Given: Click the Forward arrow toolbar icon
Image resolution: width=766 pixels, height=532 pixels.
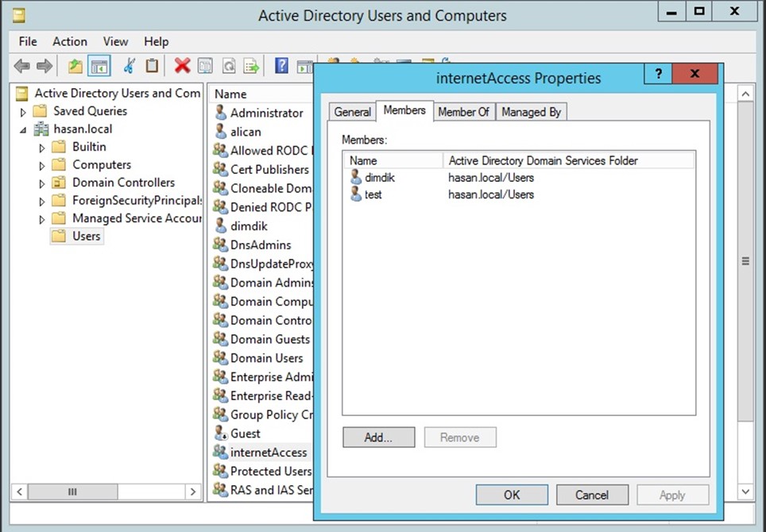Looking at the screenshot, I should (x=44, y=66).
